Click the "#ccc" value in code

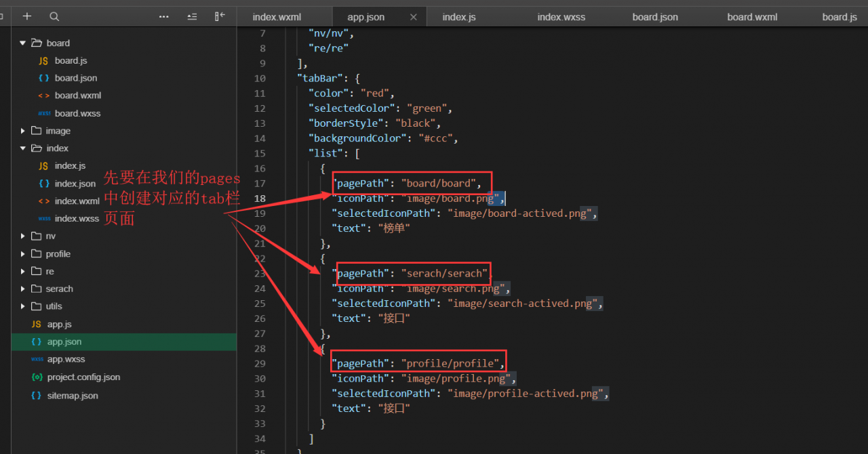coord(435,138)
